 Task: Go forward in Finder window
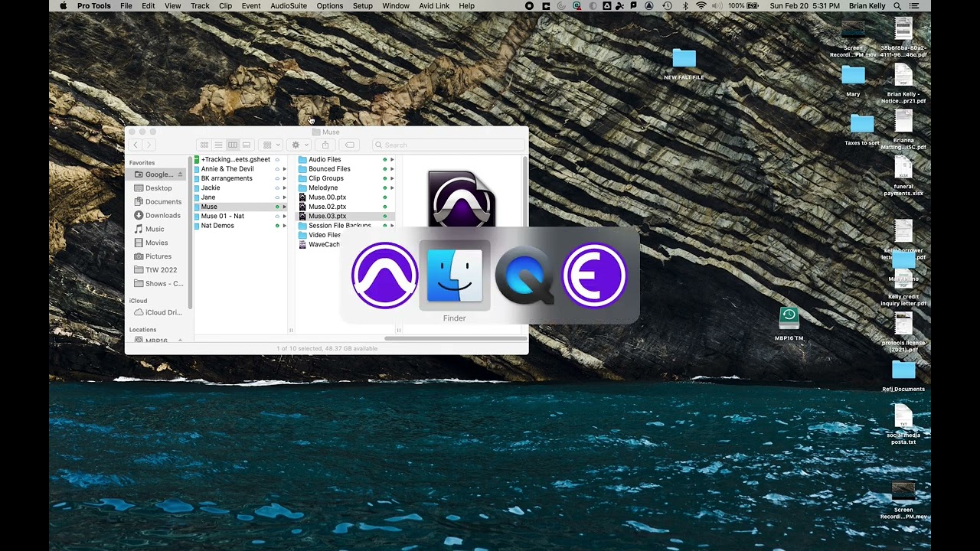point(149,145)
